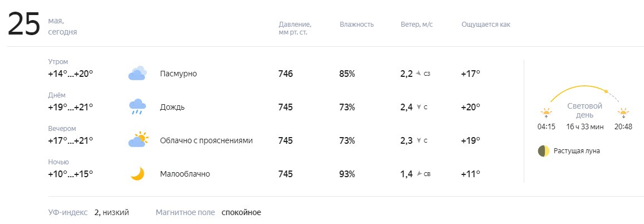This screenshot has height=224, width=644.
Task: Click the overcast cloud icon for morning
Action: point(137,73)
